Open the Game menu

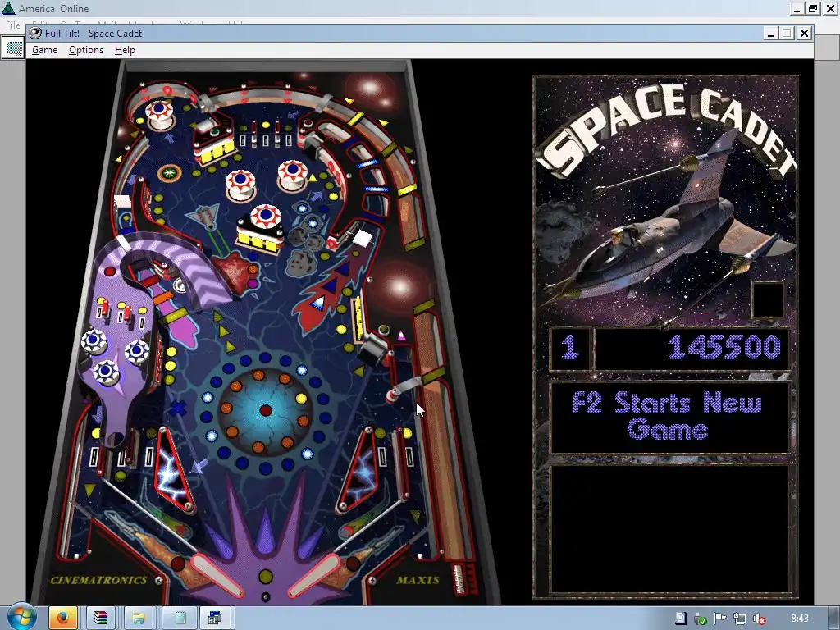[44, 50]
